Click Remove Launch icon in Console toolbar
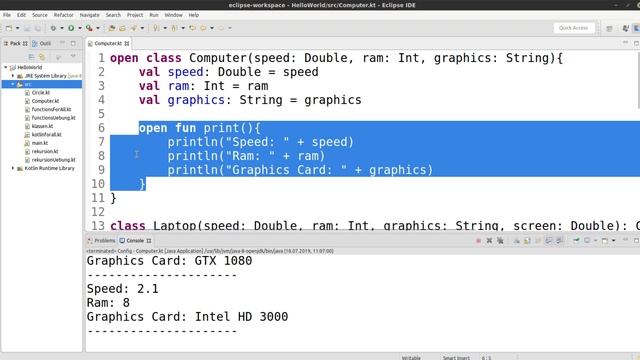 (489, 241)
